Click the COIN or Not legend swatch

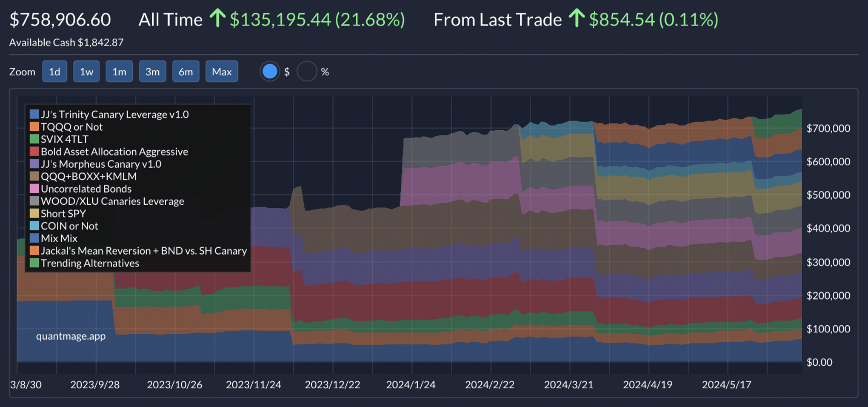point(34,226)
